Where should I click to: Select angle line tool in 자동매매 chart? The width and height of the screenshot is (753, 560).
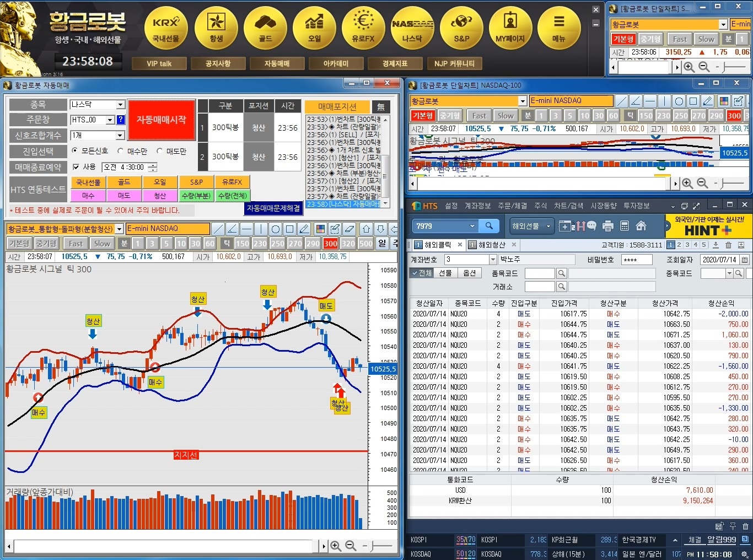coord(233,229)
